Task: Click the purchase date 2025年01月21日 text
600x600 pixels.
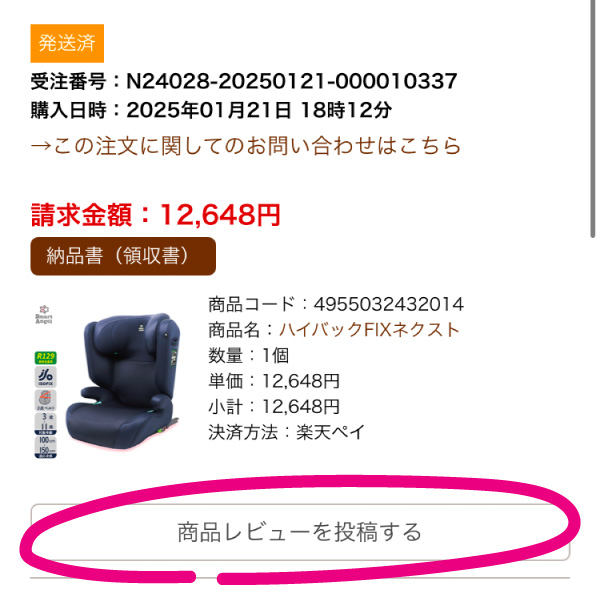Action: tap(209, 110)
